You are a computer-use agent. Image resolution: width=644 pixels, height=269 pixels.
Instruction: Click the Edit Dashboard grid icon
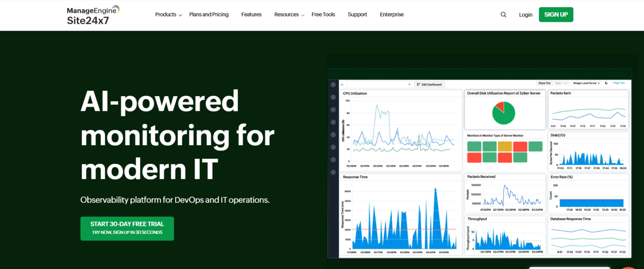click(419, 84)
